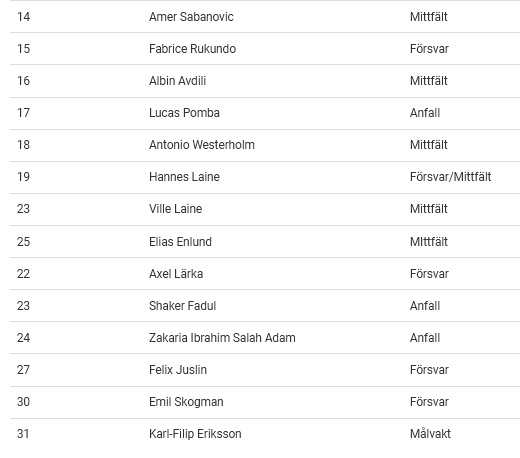Select player name Amer Sabanovic
The image size is (520, 458).
[x=191, y=17]
